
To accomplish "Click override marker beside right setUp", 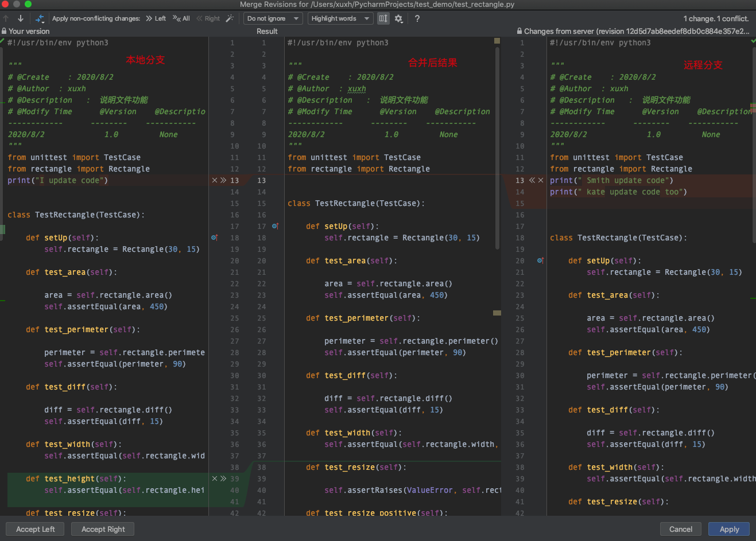I will (540, 260).
